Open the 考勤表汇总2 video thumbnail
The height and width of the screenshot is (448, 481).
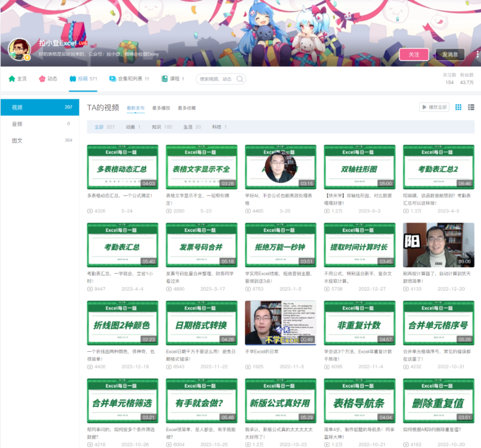tap(439, 167)
